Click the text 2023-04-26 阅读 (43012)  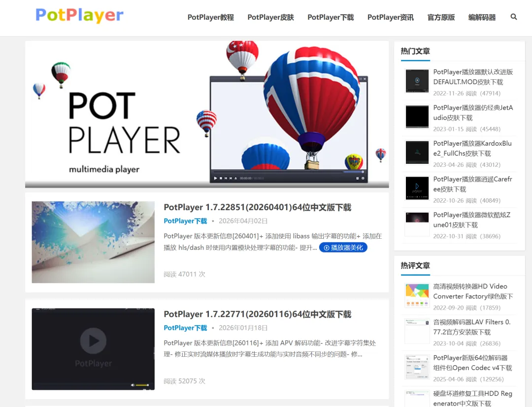(x=467, y=165)
